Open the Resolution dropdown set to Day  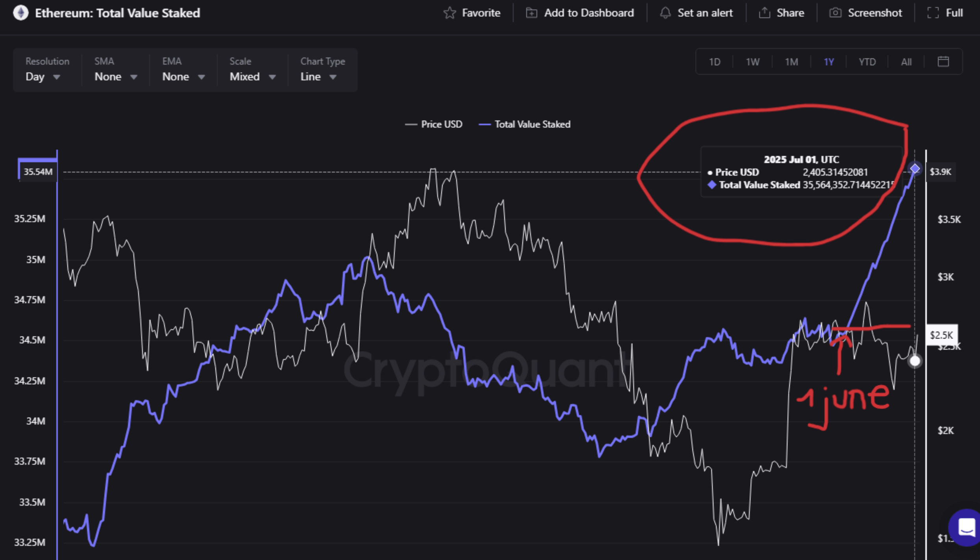point(43,77)
